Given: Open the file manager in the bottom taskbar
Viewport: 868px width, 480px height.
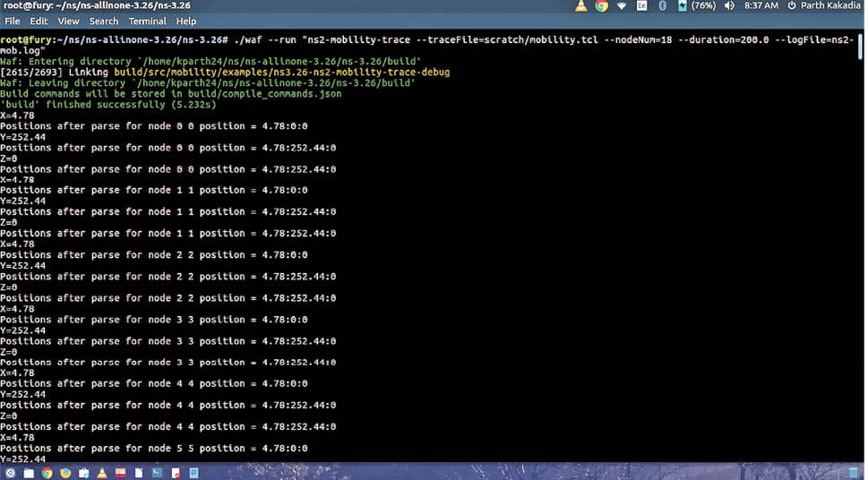Looking at the screenshot, I should click(29, 473).
